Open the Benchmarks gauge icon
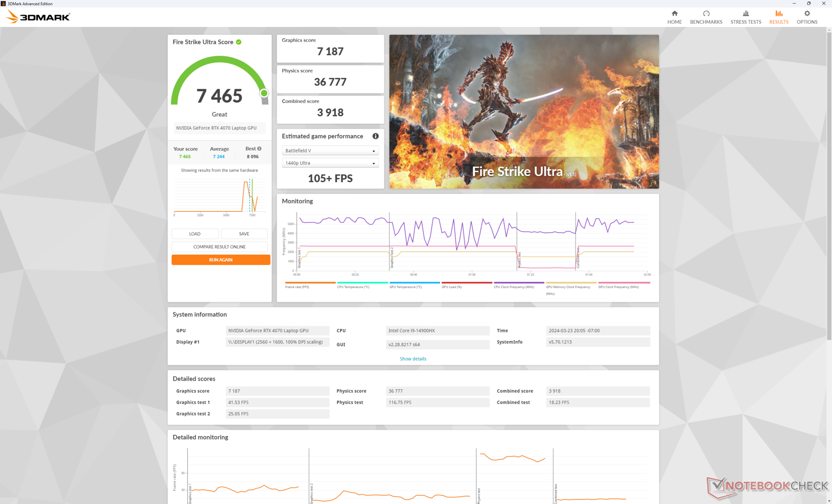This screenshot has width=832, height=504. pos(706,13)
